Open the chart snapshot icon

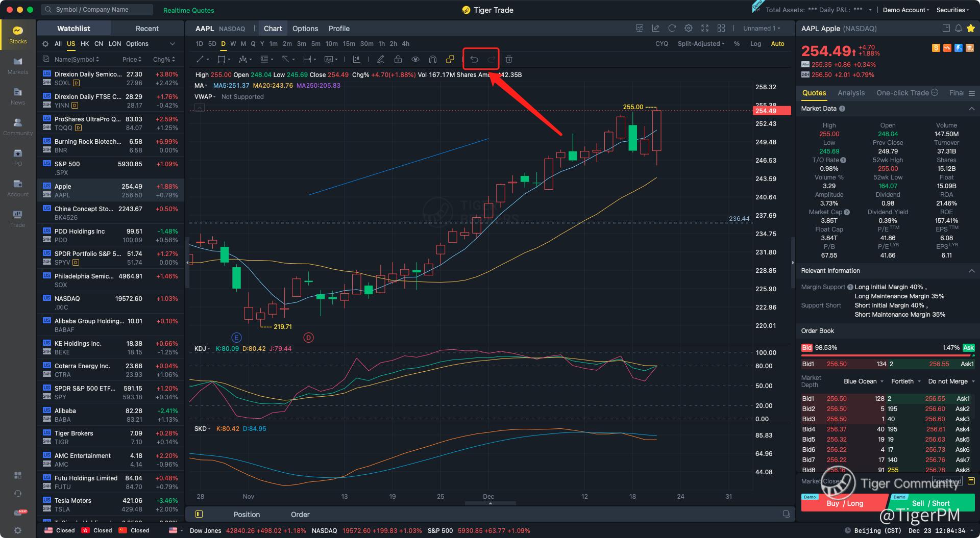[x=640, y=28]
